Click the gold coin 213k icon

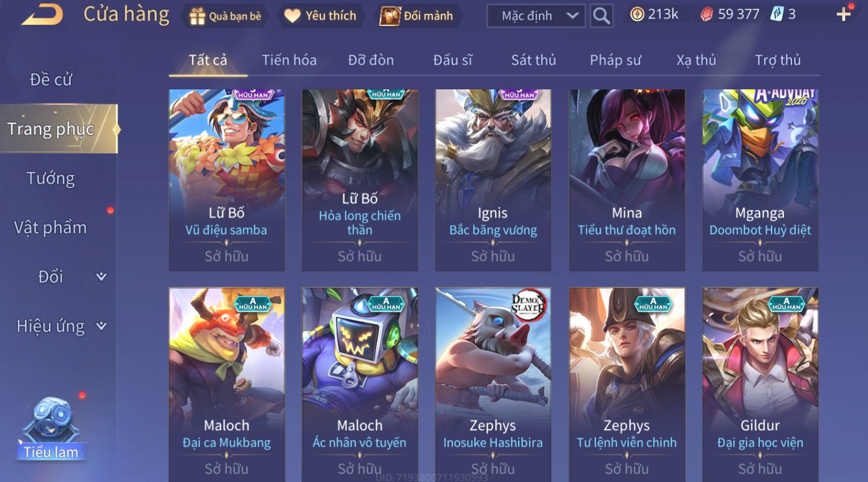tap(637, 14)
